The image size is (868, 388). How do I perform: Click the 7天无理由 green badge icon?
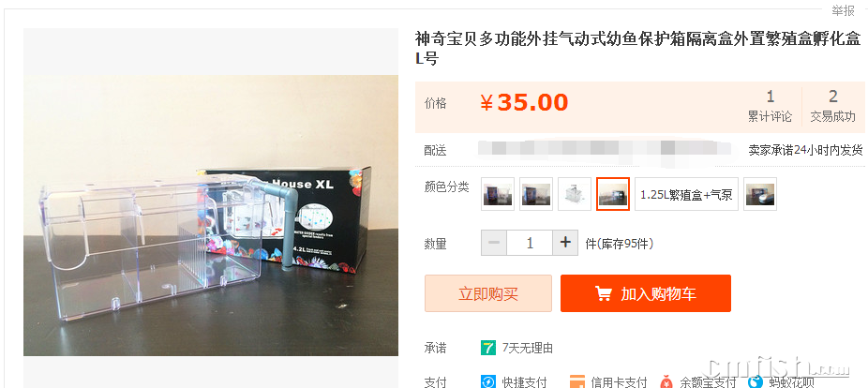487,348
